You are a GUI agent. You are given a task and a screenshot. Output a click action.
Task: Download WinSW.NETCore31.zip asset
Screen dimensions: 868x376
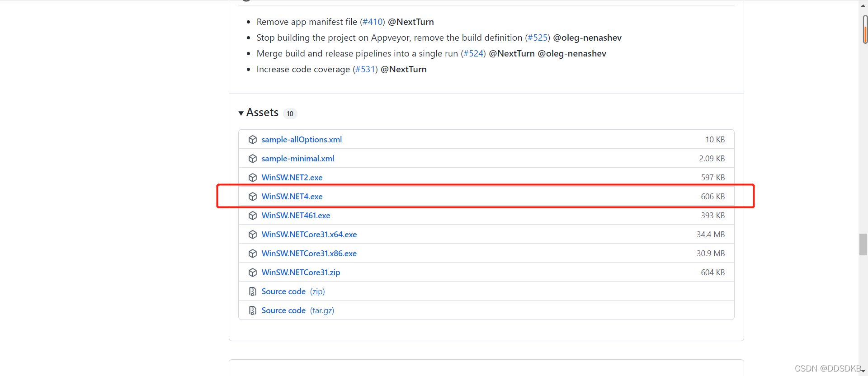pyautogui.click(x=301, y=273)
